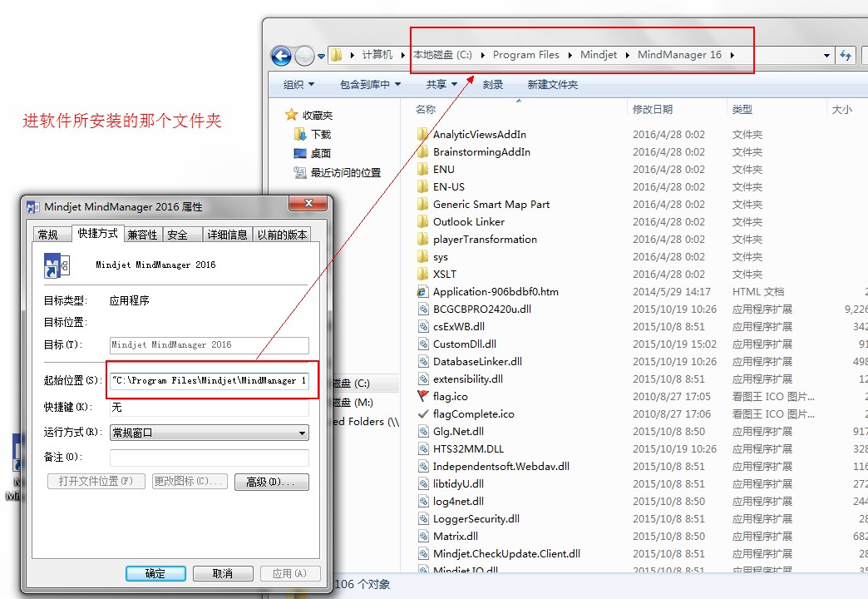This screenshot has height=599, width=868.
Task: Select Application-906bdbf0.htm file icon
Action: tap(422, 291)
